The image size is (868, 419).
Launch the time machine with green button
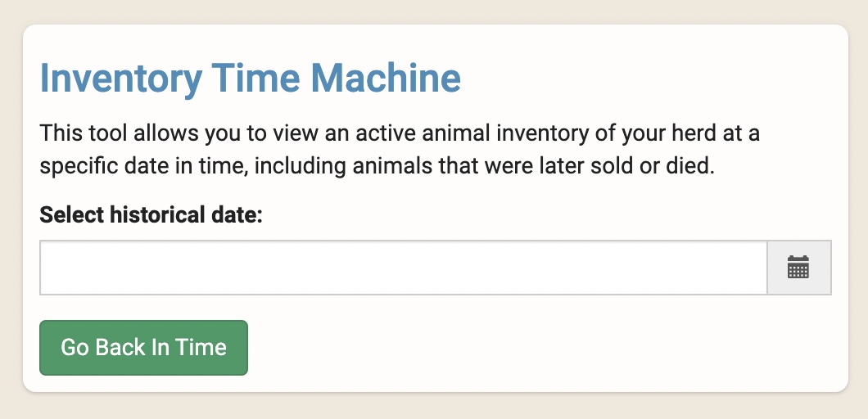click(x=143, y=347)
